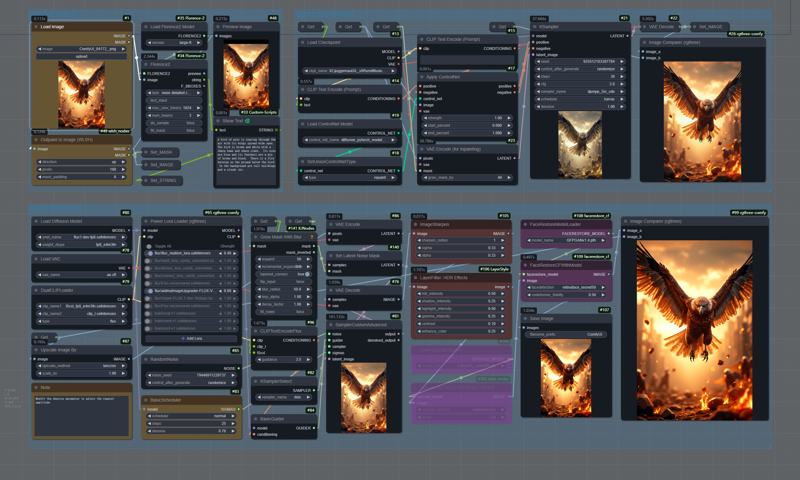Toggle the animalmagel upgrader FLUX lora switch
800x480 pixels.
click(x=150, y=291)
